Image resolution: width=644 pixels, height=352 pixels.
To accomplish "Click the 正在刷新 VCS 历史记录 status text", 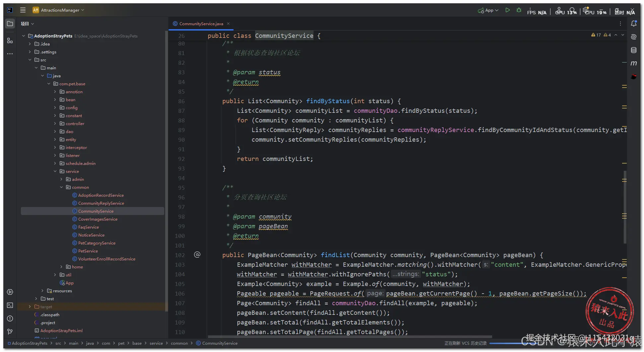I will coord(465,343).
